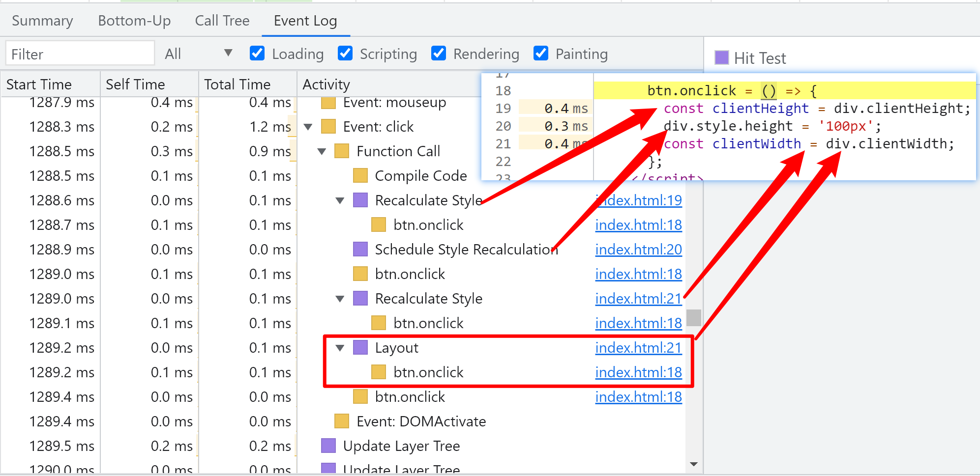The height and width of the screenshot is (476, 980).
Task: Click the yellow Event: mouseup icon
Action: click(328, 103)
